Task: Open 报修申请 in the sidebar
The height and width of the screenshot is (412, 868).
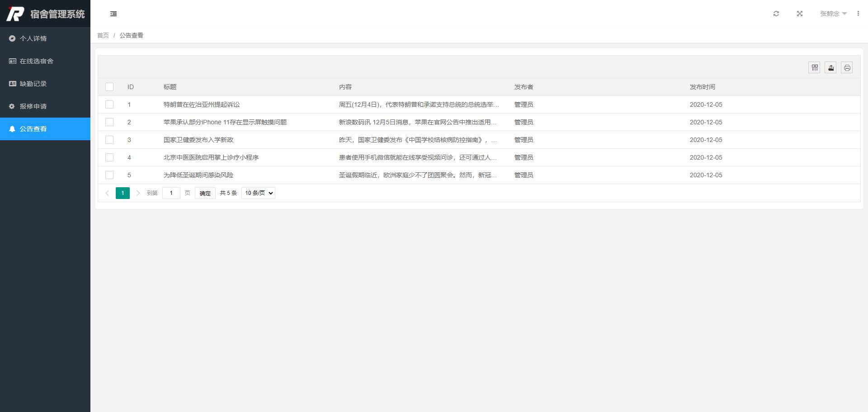Action: [x=45, y=106]
